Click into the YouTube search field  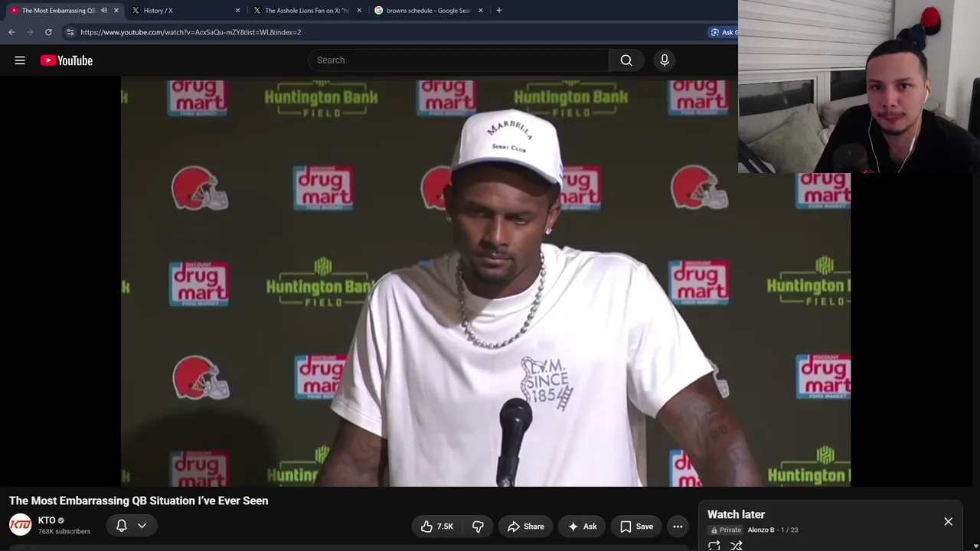[458, 60]
